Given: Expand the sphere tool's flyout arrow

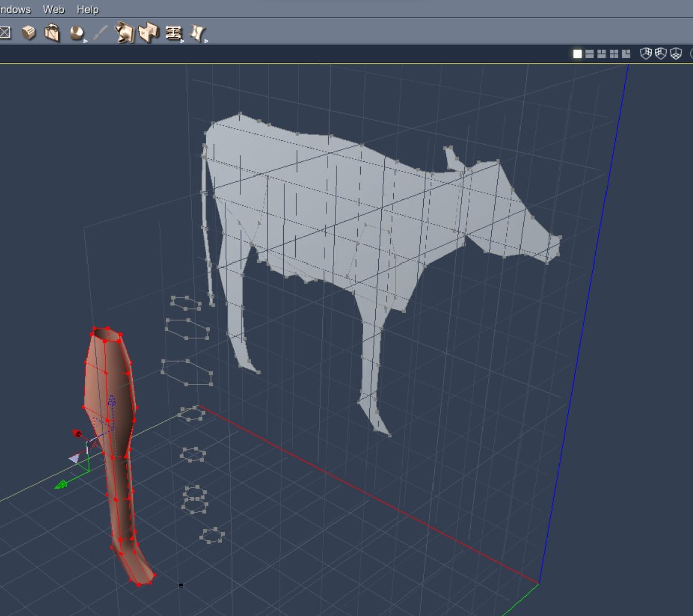Looking at the screenshot, I should (x=85, y=41).
